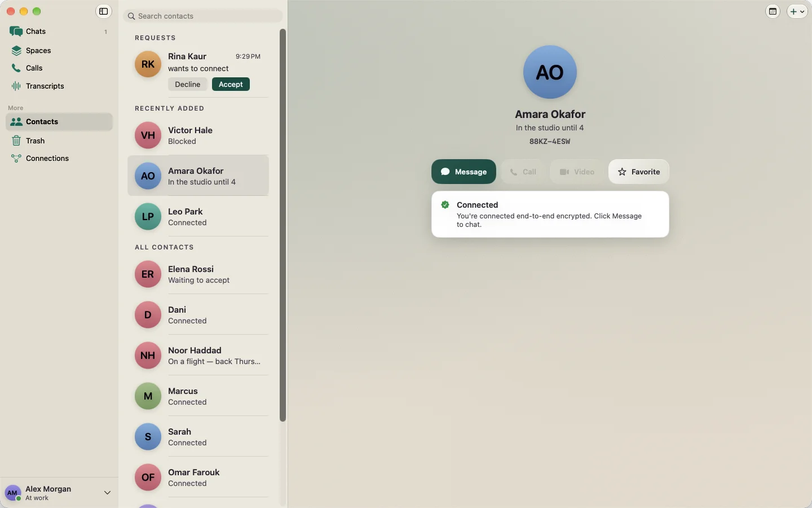Open the Leo Park contact
This screenshot has height=508, width=812.
point(198,217)
